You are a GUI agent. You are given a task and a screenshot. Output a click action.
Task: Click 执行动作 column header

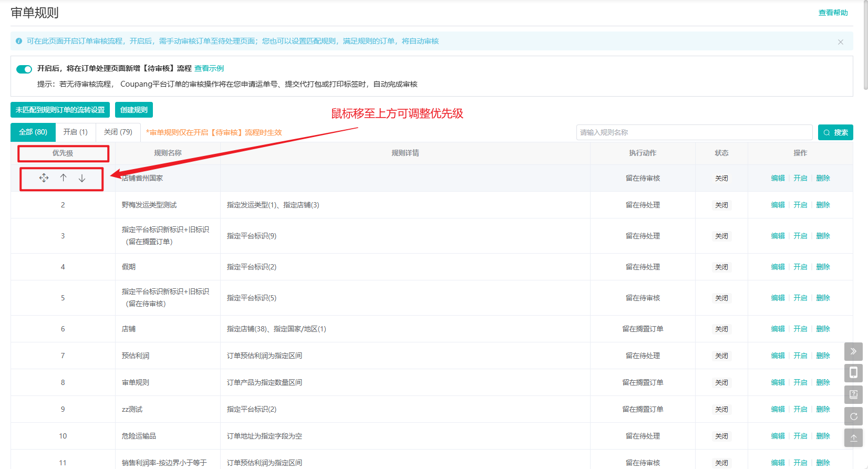click(643, 153)
